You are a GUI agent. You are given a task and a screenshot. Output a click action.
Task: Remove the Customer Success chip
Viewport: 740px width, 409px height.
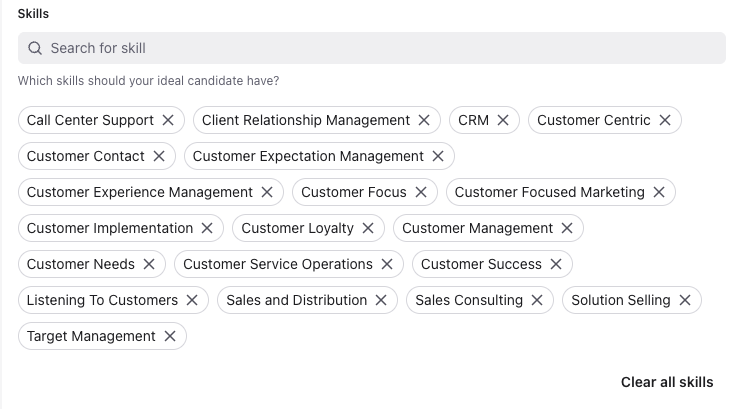point(556,264)
